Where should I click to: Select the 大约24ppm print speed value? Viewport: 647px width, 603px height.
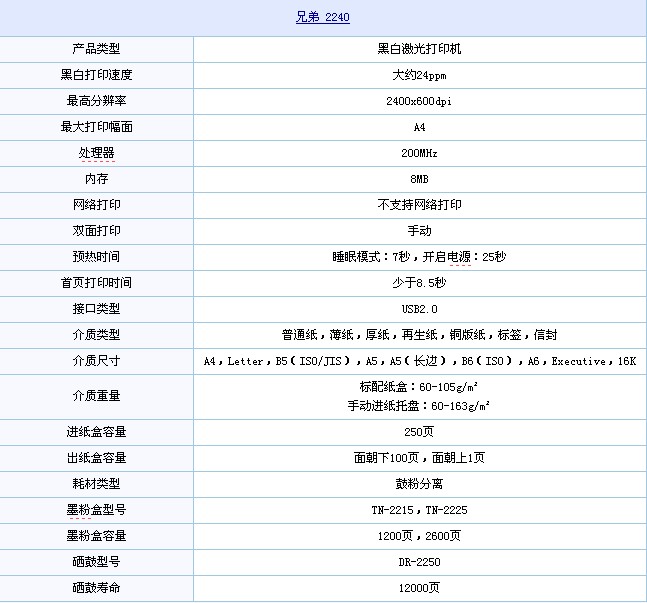[419, 75]
